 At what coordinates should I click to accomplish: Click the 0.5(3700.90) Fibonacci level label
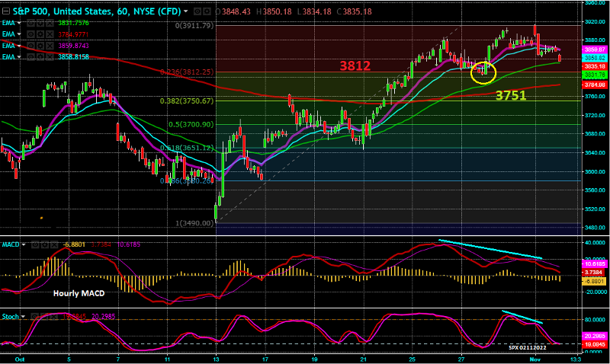pyautogui.click(x=191, y=125)
